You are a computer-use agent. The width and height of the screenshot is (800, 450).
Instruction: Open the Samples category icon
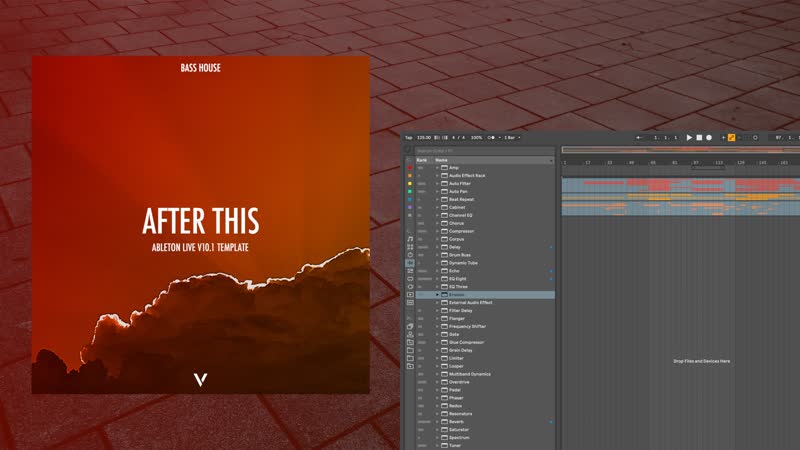pyautogui.click(x=410, y=303)
